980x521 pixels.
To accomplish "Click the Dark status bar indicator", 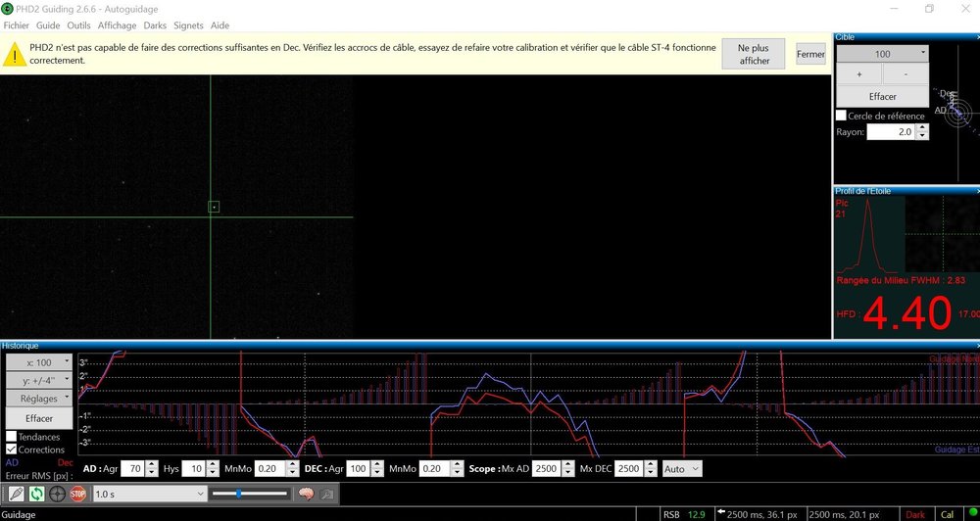I will click(x=915, y=515).
